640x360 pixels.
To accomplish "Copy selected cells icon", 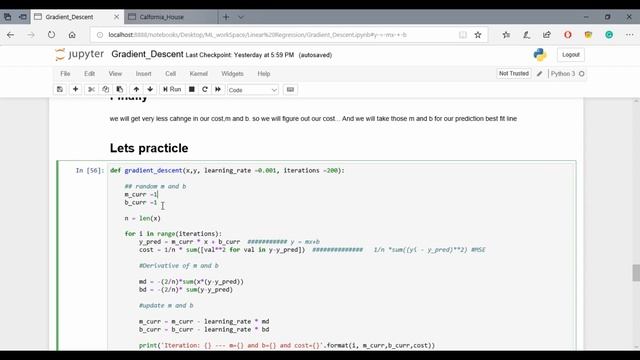I will (x=105, y=89).
